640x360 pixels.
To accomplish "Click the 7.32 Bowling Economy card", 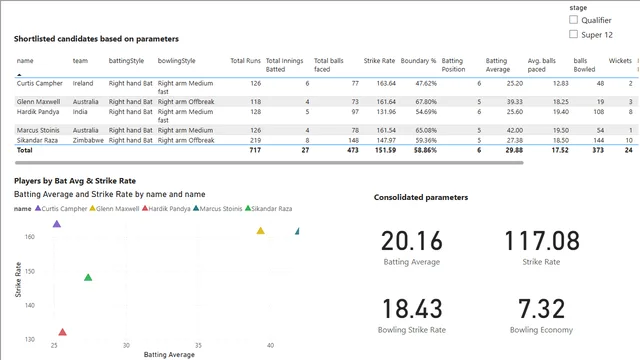I will (542, 316).
